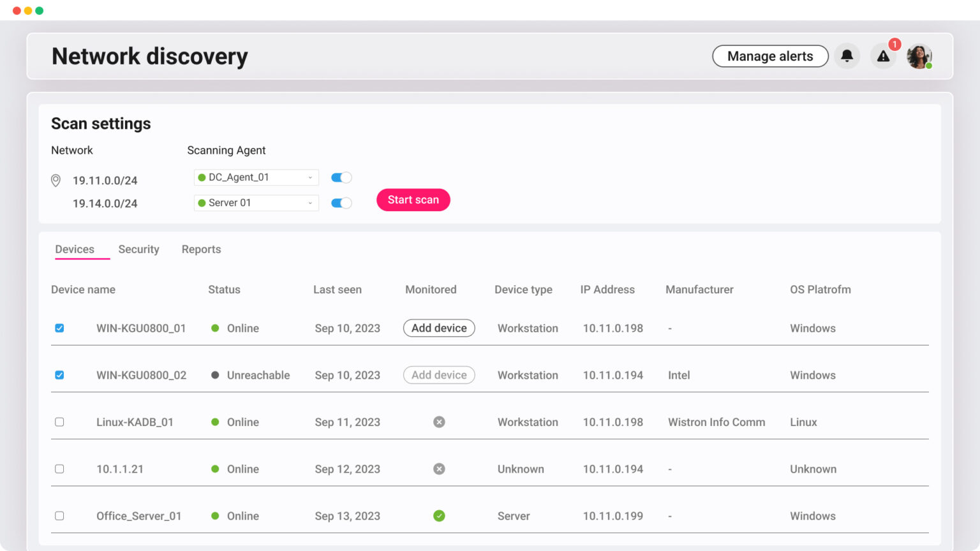980x551 pixels.
Task: Click the green monitored check for Office_Server_01
Action: (x=439, y=515)
